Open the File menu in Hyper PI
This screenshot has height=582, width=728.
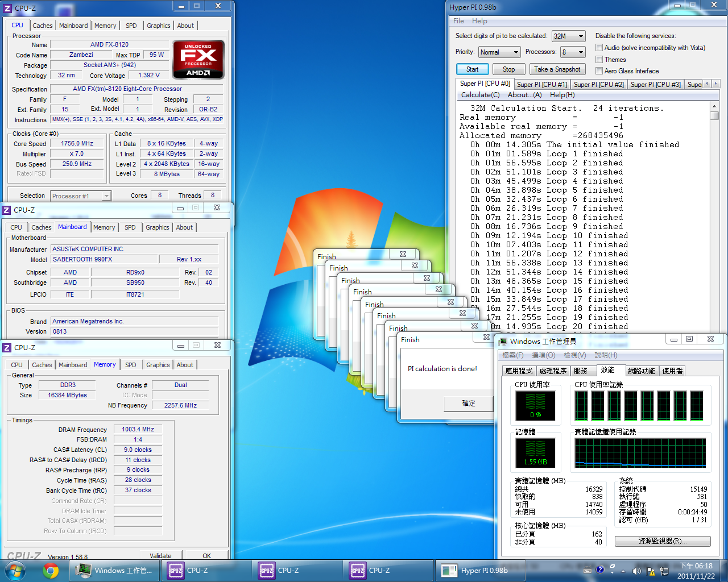(458, 21)
